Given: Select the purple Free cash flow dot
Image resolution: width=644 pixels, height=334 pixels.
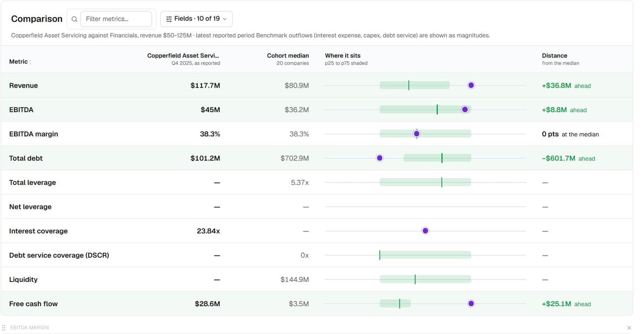Looking at the screenshot, I should point(471,304).
